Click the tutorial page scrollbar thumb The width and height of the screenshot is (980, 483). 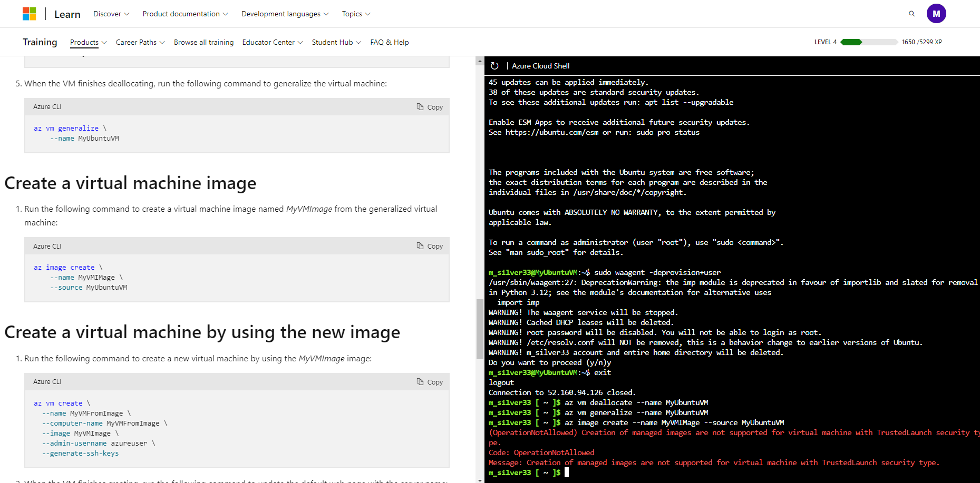click(x=480, y=329)
